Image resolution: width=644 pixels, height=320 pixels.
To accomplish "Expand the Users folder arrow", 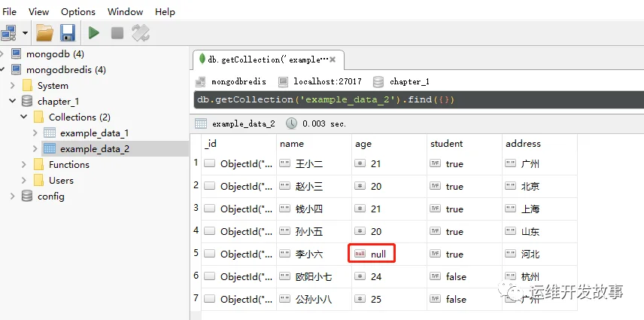I will click(24, 181).
